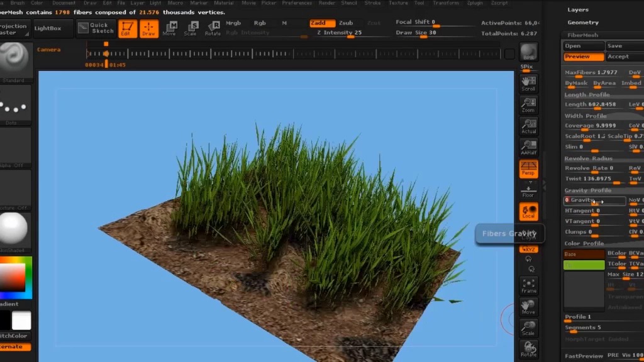The width and height of the screenshot is (644, 362).
Task: Toggle the Floor grid
Action: (x=528, y=191)
